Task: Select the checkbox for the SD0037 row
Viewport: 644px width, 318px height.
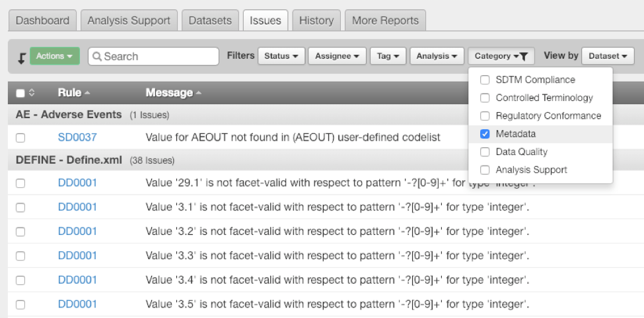Action: point(20,138)
